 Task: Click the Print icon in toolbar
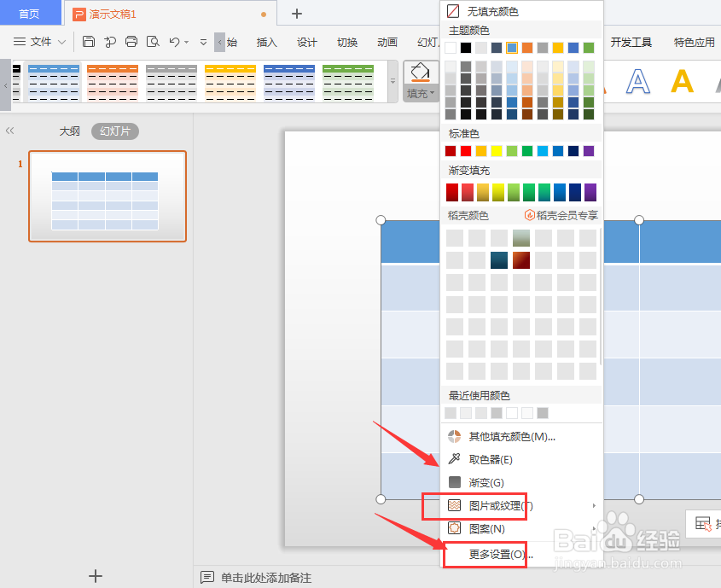coord(131,42)
